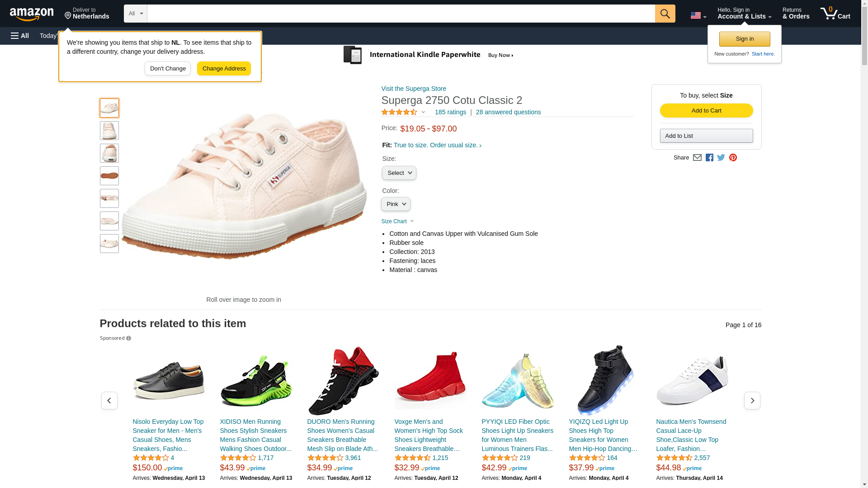Click the search magnifier button
This screenshot has width=868, height=488.
(x=665, y=14)
